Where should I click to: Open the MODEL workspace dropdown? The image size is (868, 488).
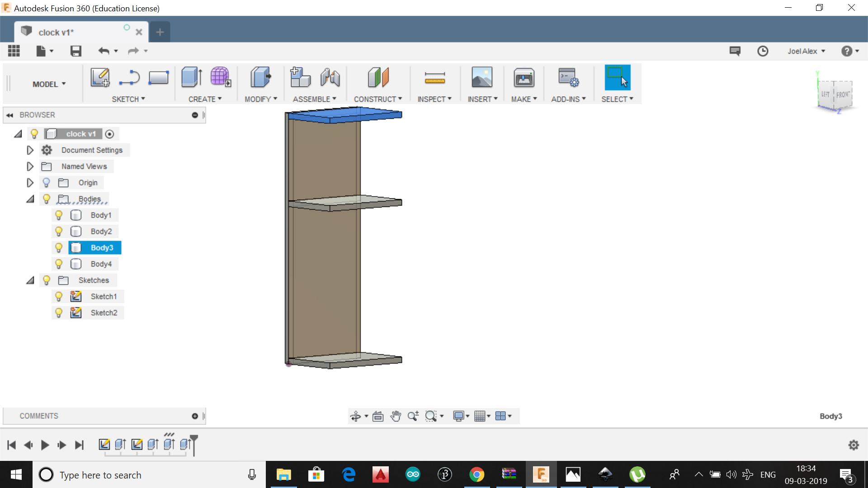(49, 84)
